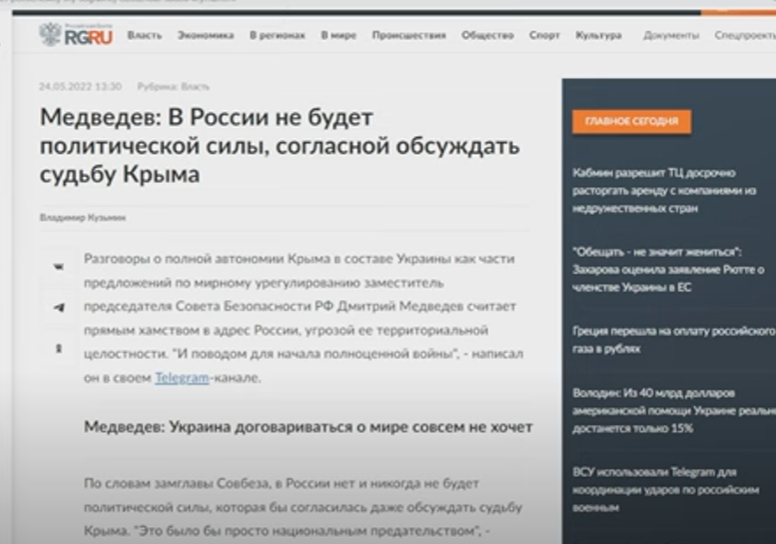Open related link Медведев: Украина договариваться
776x544 pixels.
308,427
